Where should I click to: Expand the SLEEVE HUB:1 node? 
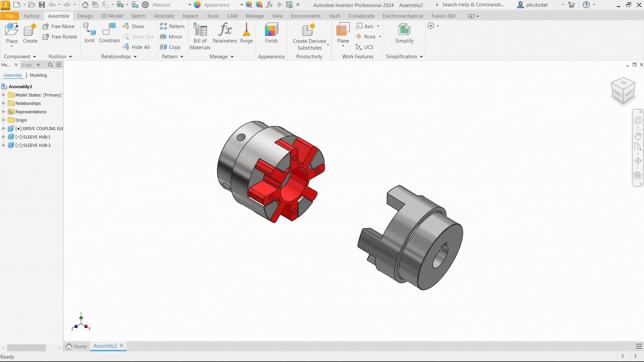coord(3,137)
